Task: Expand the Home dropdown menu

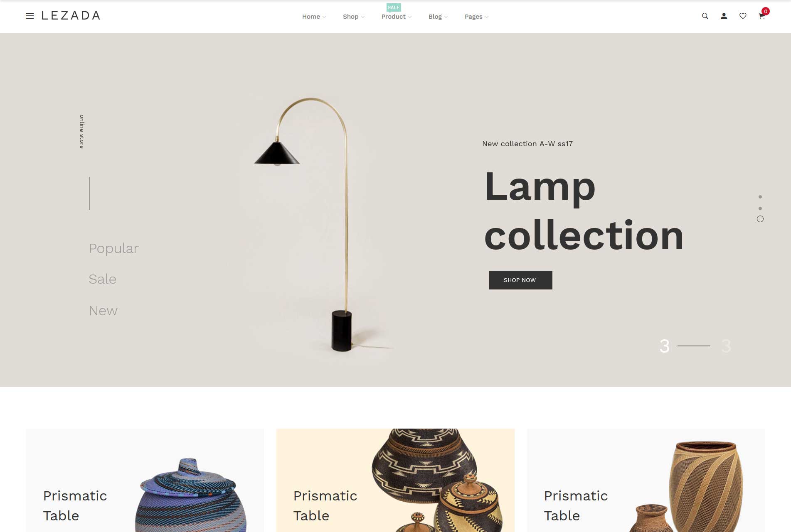Action: coord(314,17)
